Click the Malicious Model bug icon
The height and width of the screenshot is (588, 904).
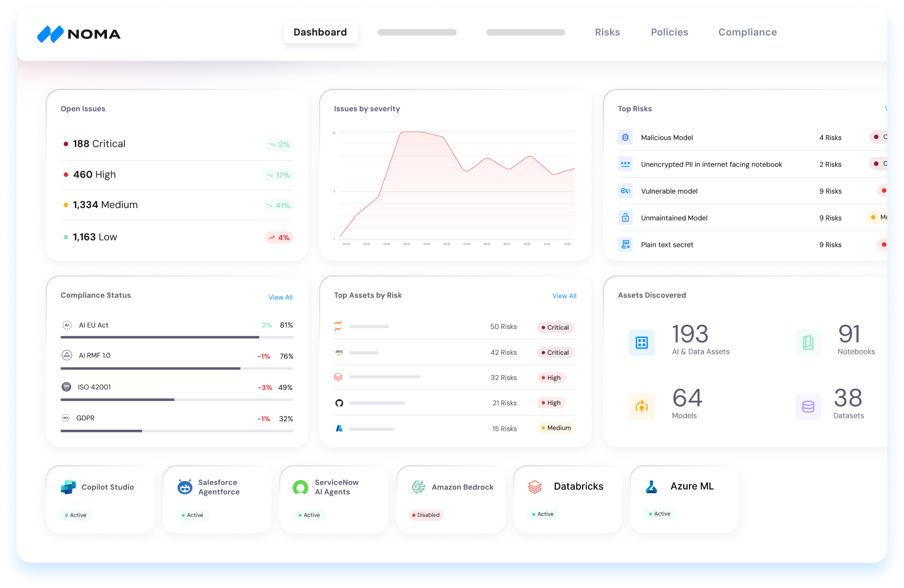pyautogui.click(x=625, y=137)
